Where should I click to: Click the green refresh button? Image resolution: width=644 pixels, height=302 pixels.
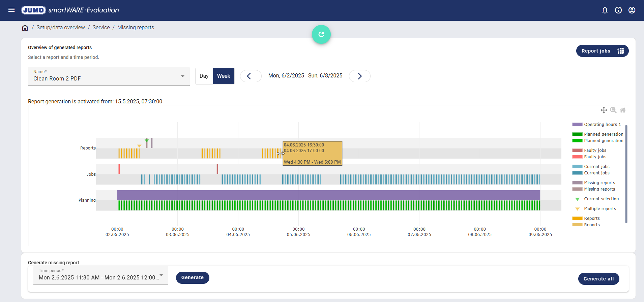click(321, 34)
